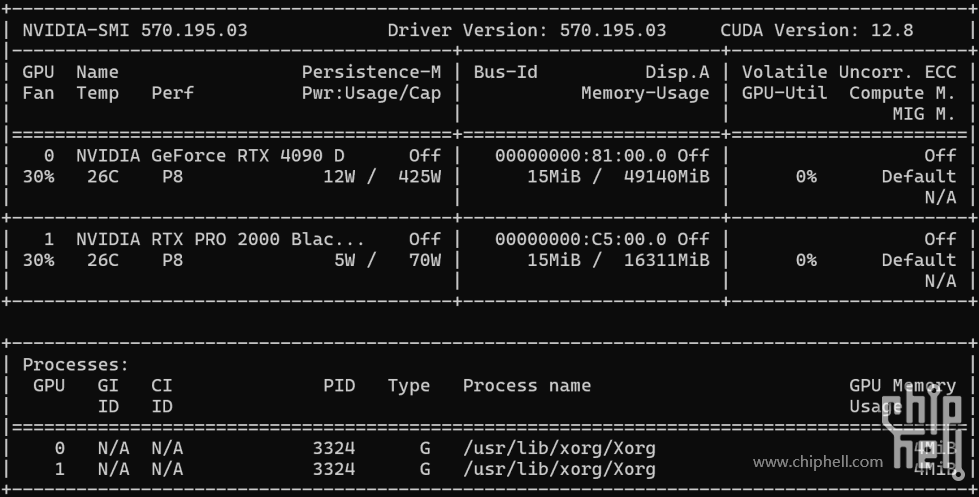Click the CUDA Version 12.8 label

point(816,30)
